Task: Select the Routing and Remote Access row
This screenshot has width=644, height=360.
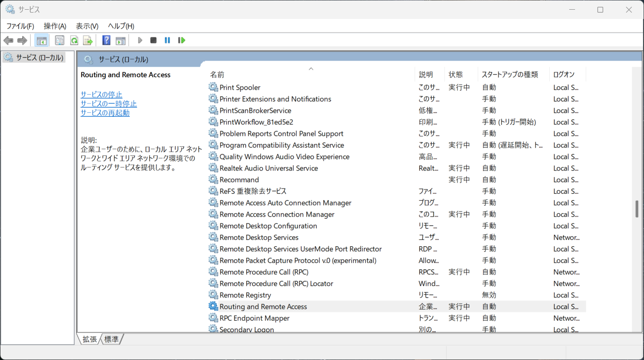Action: pos(397,307)
